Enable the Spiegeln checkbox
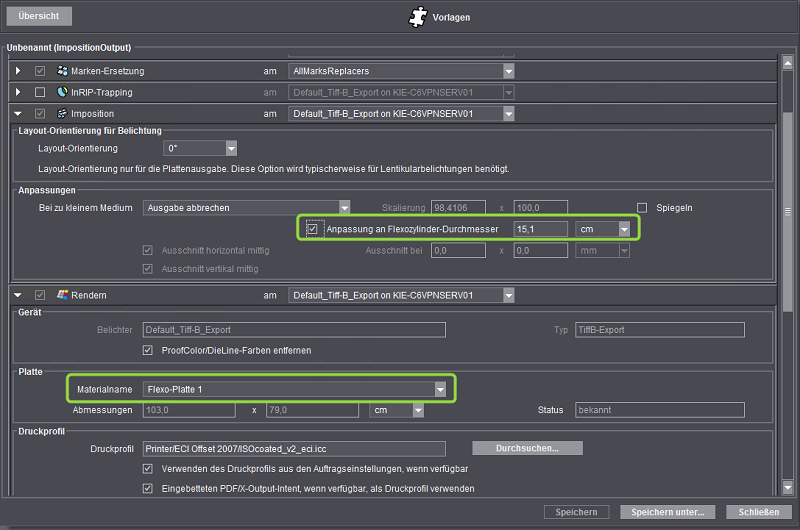The image size is (800, 530). tap(643, 207)
